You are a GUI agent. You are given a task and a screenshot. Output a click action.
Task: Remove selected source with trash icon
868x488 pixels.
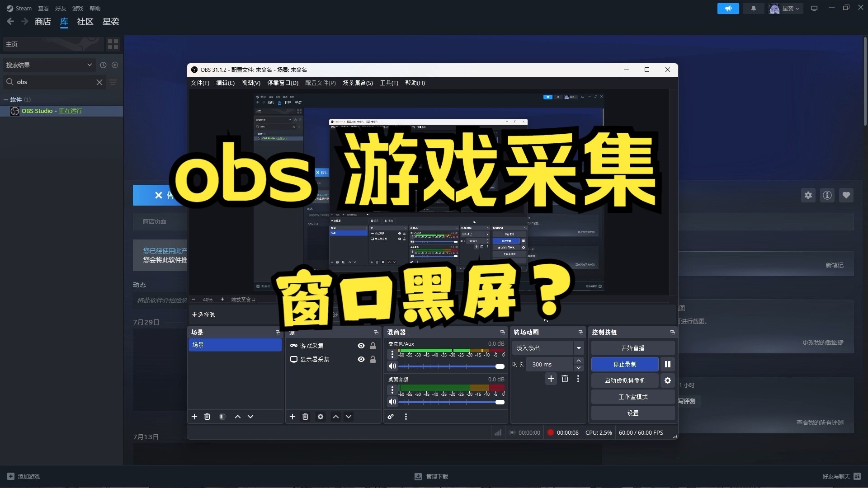pos(305,417)
